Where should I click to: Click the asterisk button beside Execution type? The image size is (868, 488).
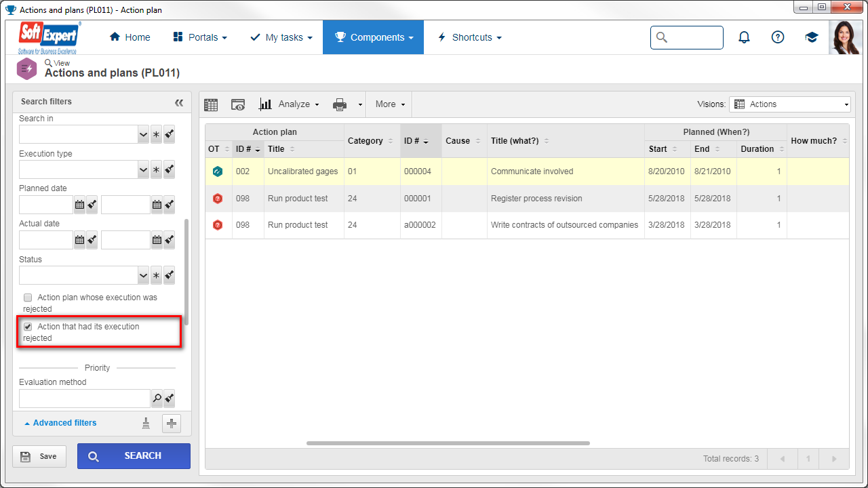(156, 169)
